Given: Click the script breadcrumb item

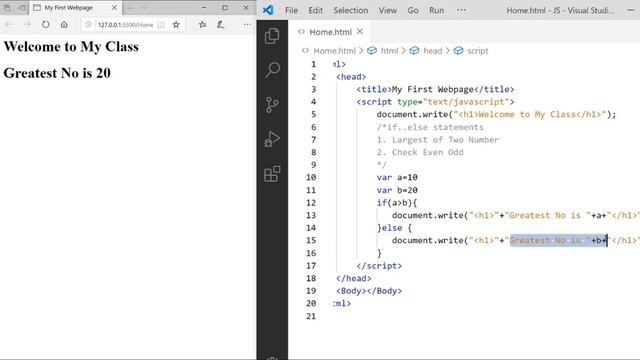Looking at the screenshot, I should click(478, 51).
